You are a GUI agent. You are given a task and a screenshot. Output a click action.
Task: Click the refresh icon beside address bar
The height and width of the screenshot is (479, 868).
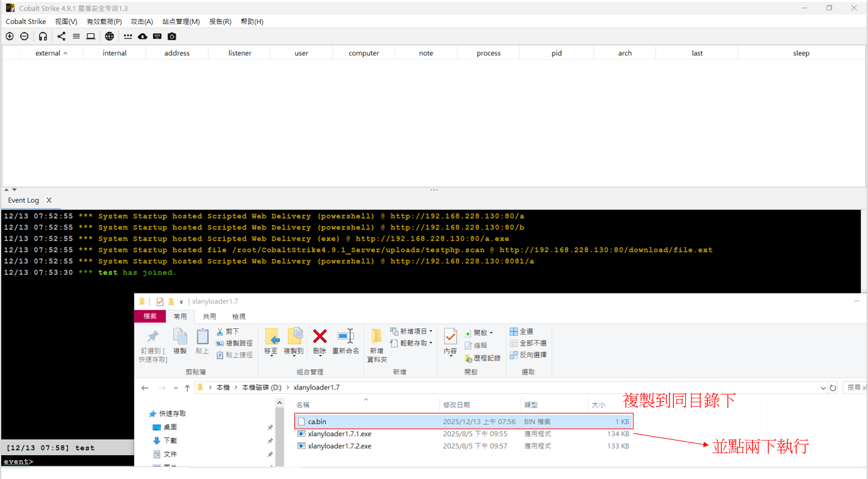click(833, 388)
